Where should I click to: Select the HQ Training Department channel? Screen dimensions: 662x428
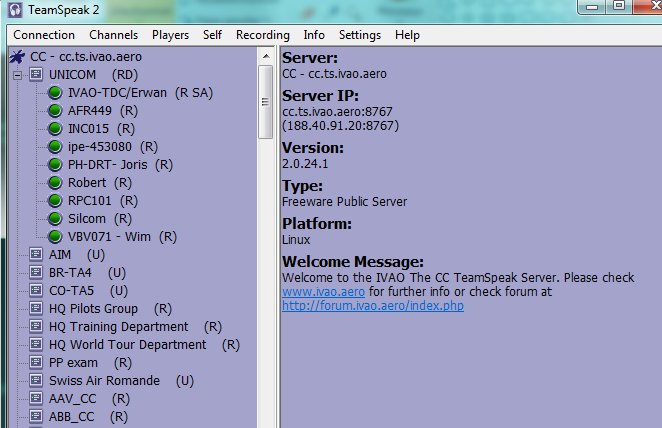[118, 327]
